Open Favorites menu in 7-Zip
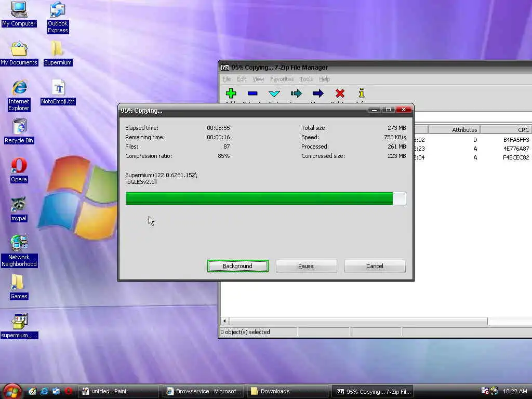The width and height of the screenshot is (532, 399). [x=282, y=79]
